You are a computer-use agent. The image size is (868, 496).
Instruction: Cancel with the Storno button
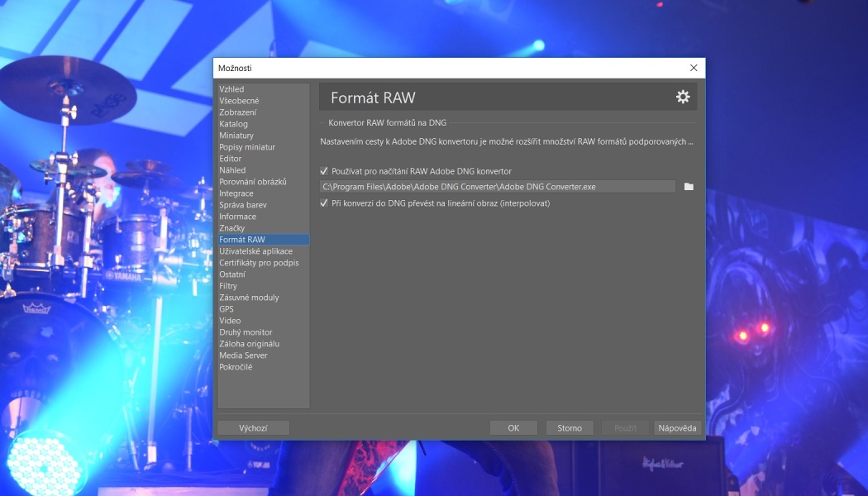[570, 428]
